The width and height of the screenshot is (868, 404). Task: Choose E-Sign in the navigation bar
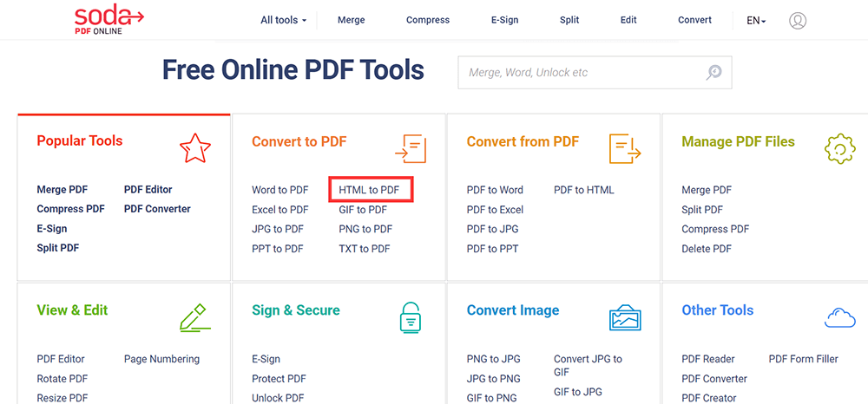[x=503, y=20]
